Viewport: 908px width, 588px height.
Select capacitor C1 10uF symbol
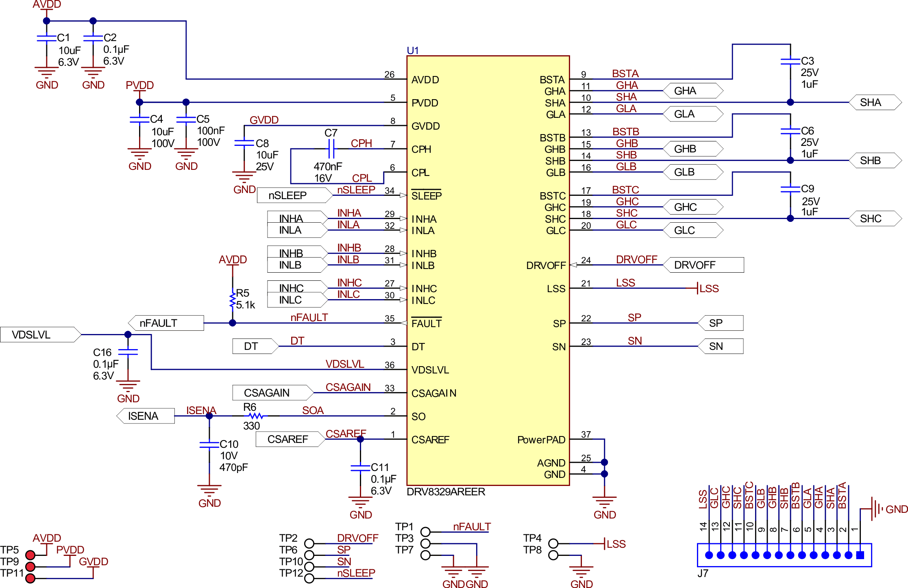coord(46,39)
